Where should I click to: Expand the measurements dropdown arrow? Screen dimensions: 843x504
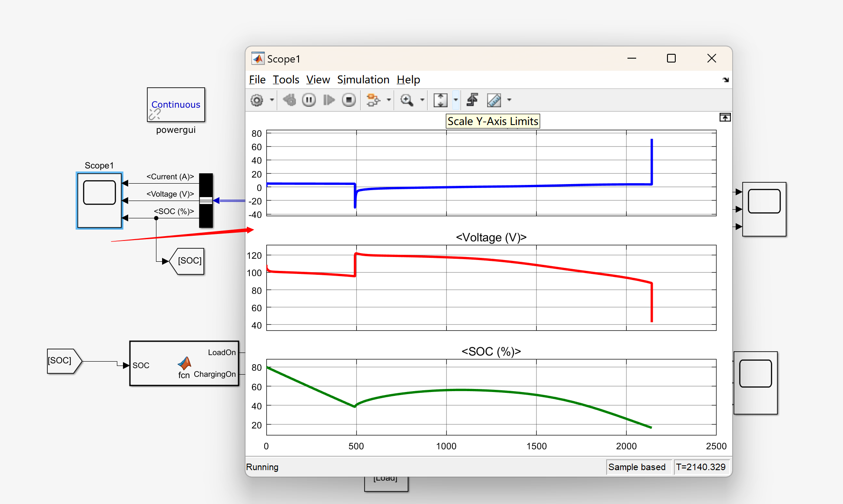tap(509, 100)
